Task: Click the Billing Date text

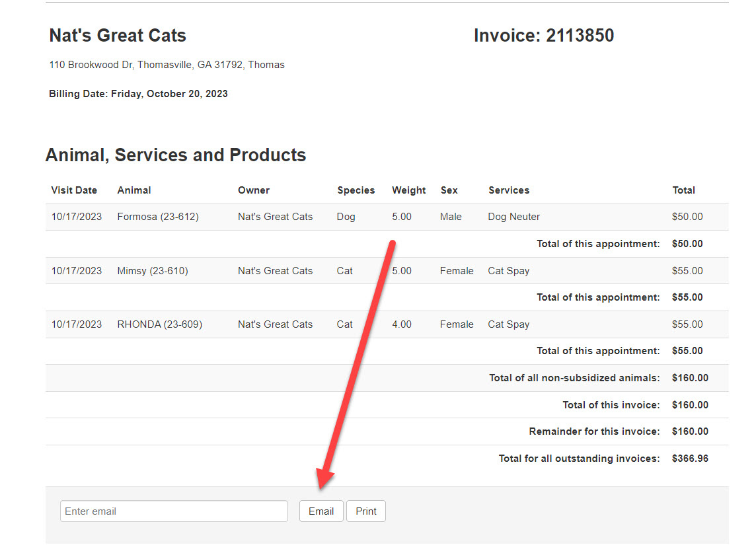Action: click(138, 94)
